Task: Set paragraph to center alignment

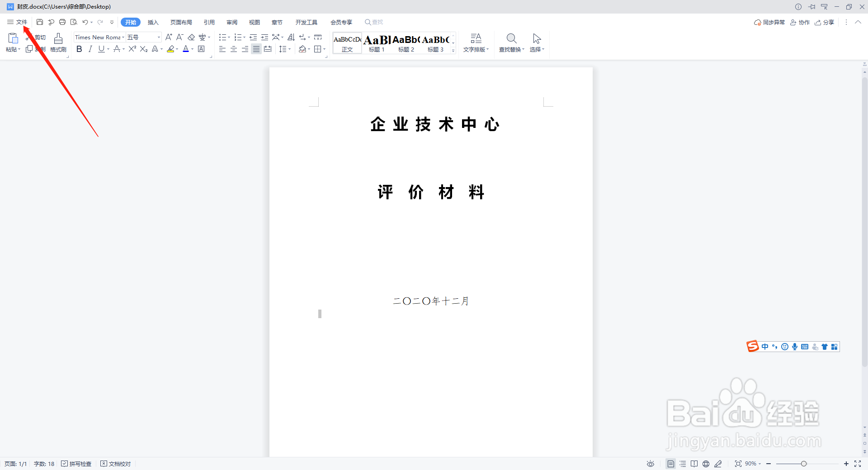Action: click(x=234, y=49)
